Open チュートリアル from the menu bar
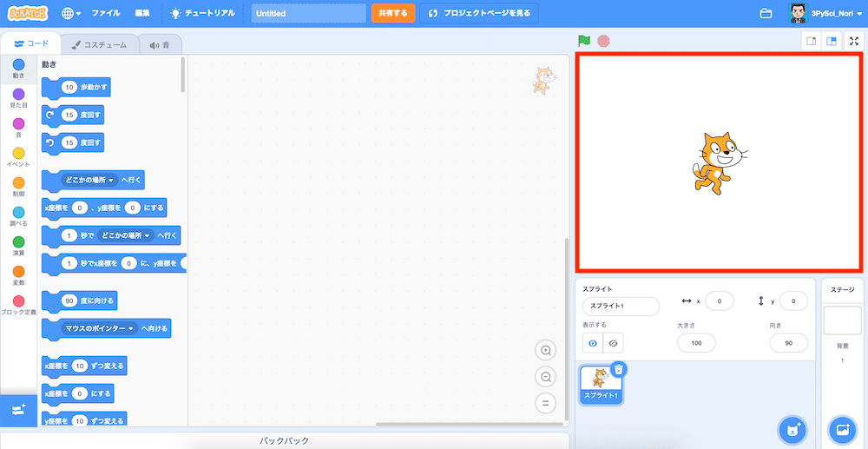The width and height of the screenshot is (868, 449). (x=203, y=13)
